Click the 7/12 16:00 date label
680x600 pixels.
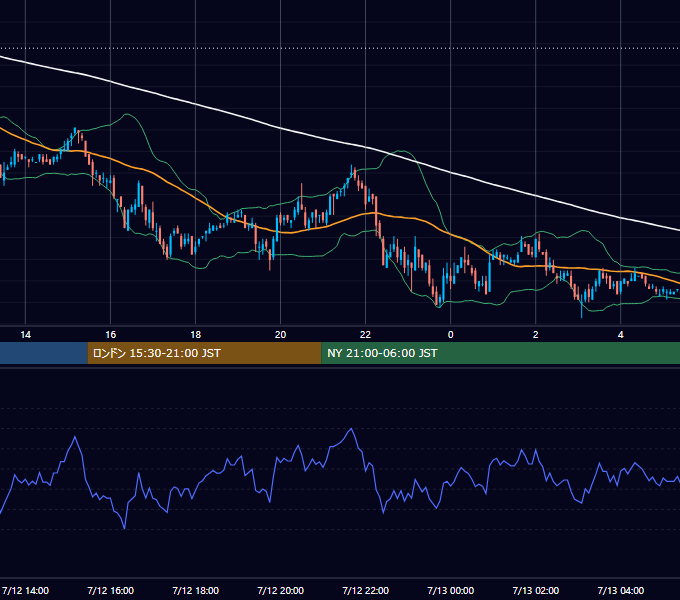111,590
